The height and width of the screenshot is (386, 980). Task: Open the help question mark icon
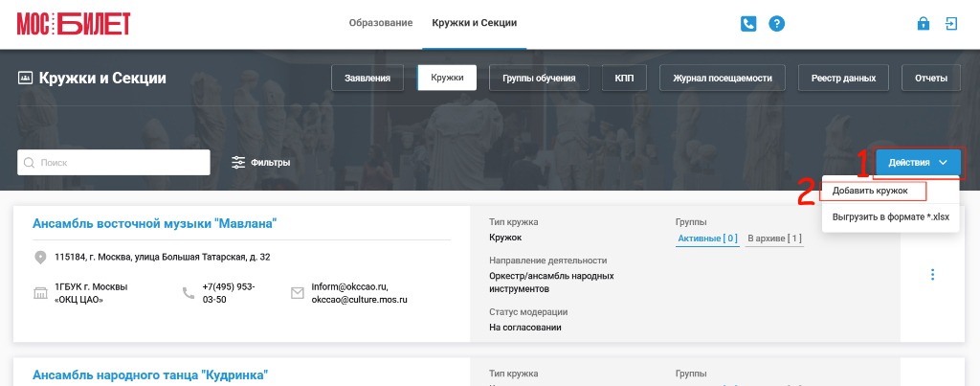point(777,24)
